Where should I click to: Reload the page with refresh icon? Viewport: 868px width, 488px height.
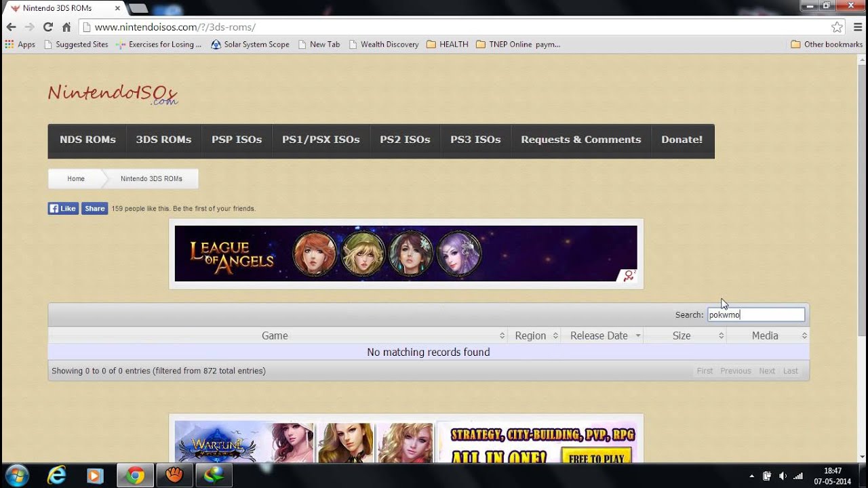coord(47,27)
